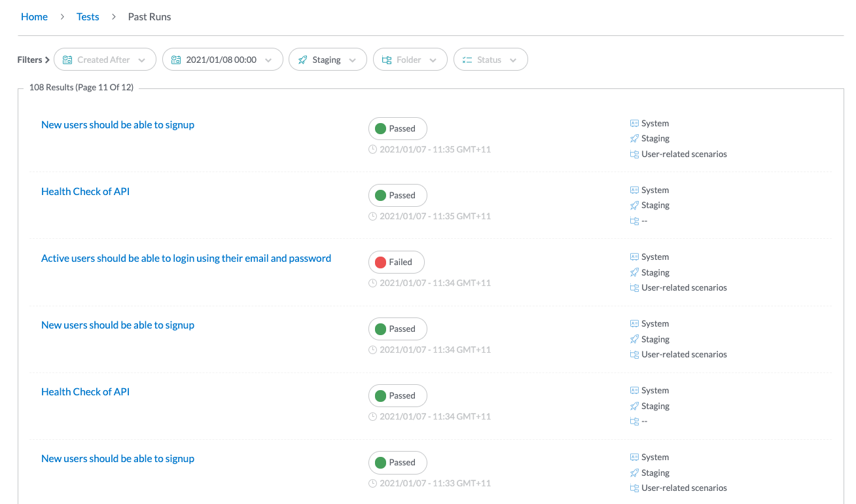Click chevron arrow in Staging filter

(353, 60)
